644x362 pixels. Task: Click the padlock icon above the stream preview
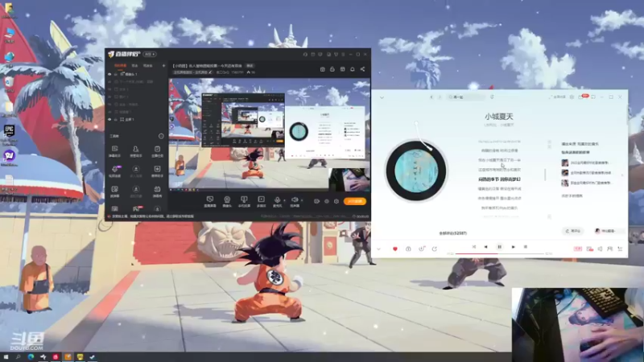pos(332,69)
